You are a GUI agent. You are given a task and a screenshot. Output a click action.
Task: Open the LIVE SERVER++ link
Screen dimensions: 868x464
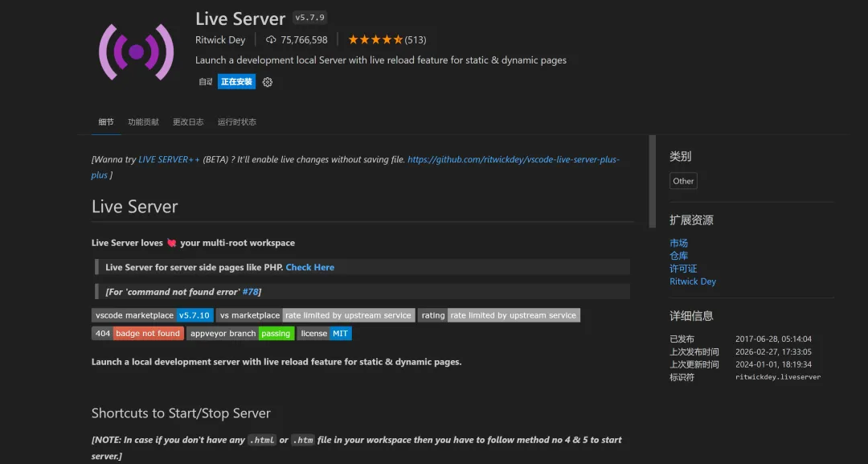click(169, 159)
